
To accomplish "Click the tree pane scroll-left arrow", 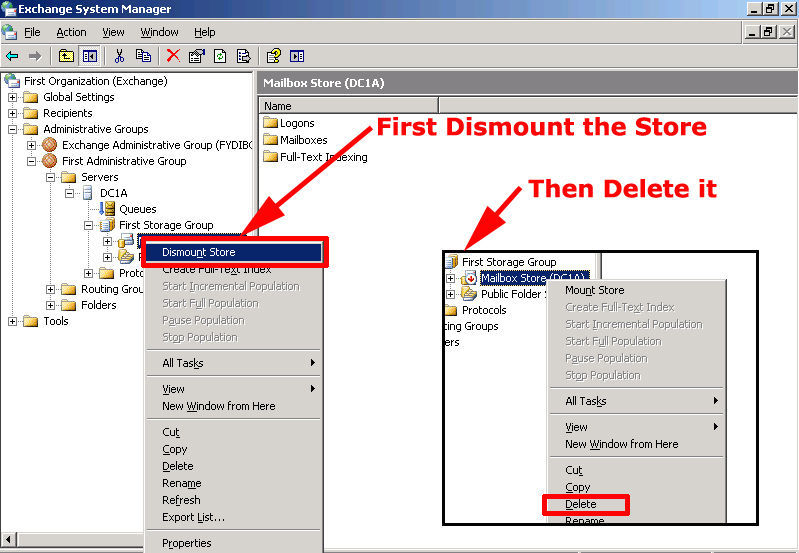I will click(9, 539).
